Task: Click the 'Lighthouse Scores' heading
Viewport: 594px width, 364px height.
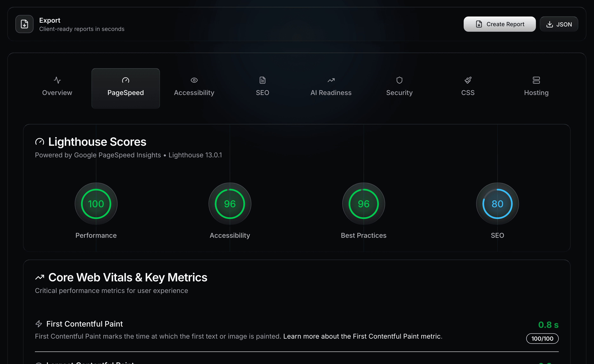Action: coord(97,142)
